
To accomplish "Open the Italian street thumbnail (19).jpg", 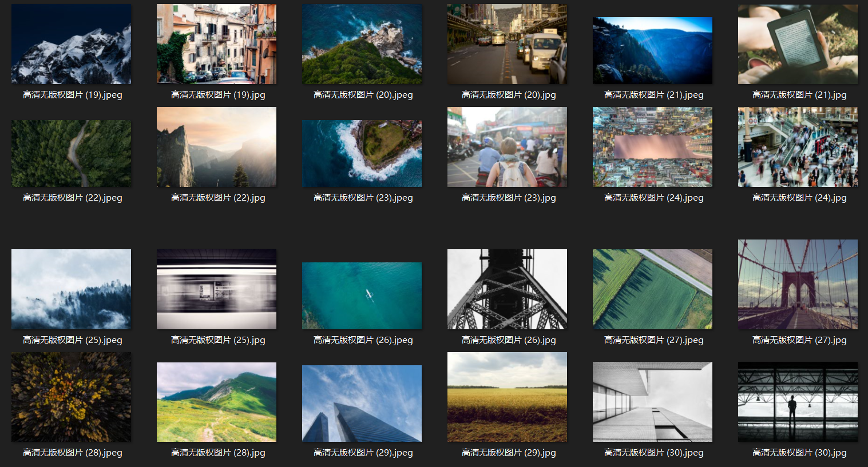I will coord(216,44).
